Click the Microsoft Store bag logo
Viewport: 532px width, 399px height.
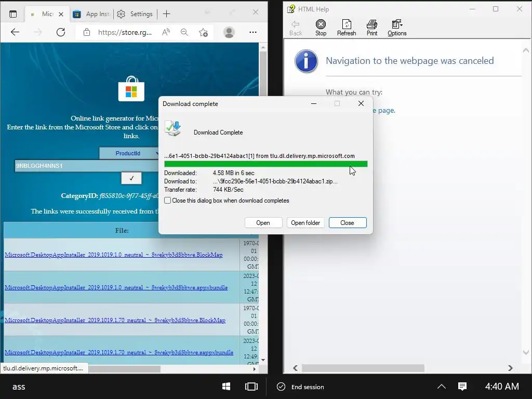point(131,89)
